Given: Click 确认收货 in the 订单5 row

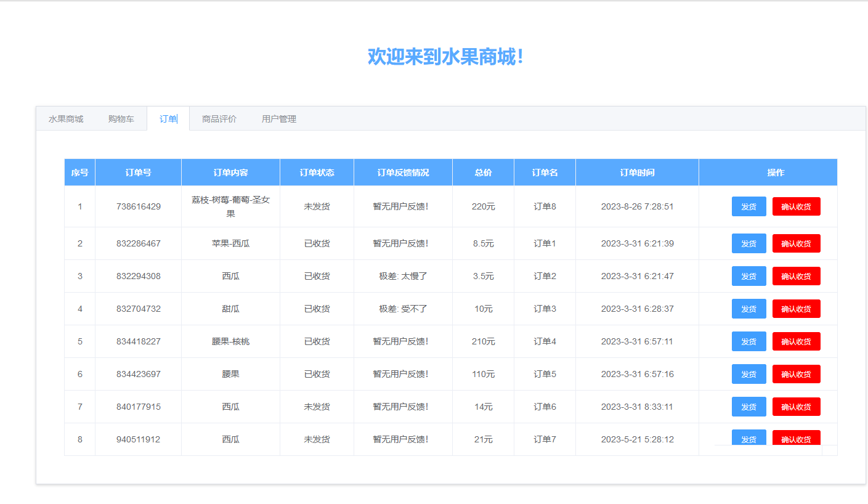Looking at the screenshot, I should [796, 374].
